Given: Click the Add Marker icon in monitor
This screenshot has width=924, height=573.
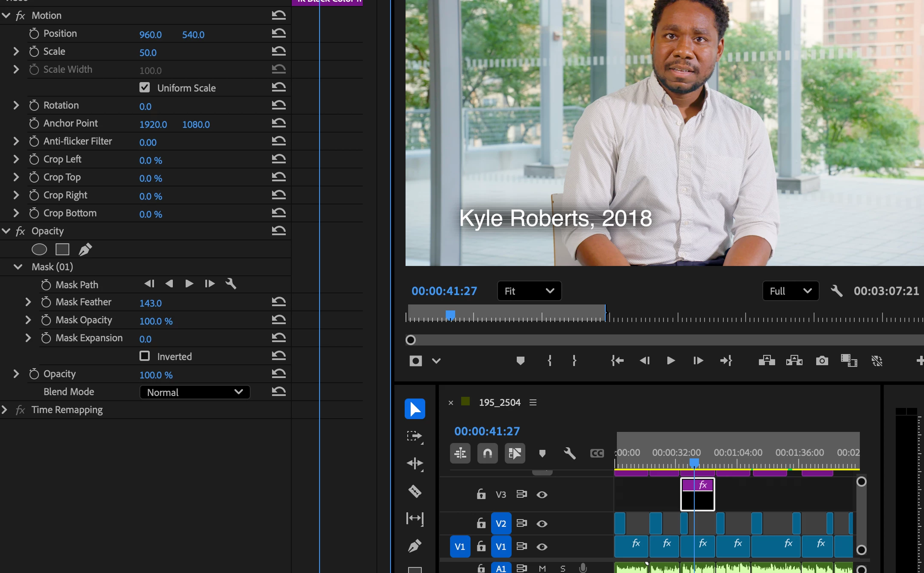Looking at the screenshot, I should coord(520,361).
